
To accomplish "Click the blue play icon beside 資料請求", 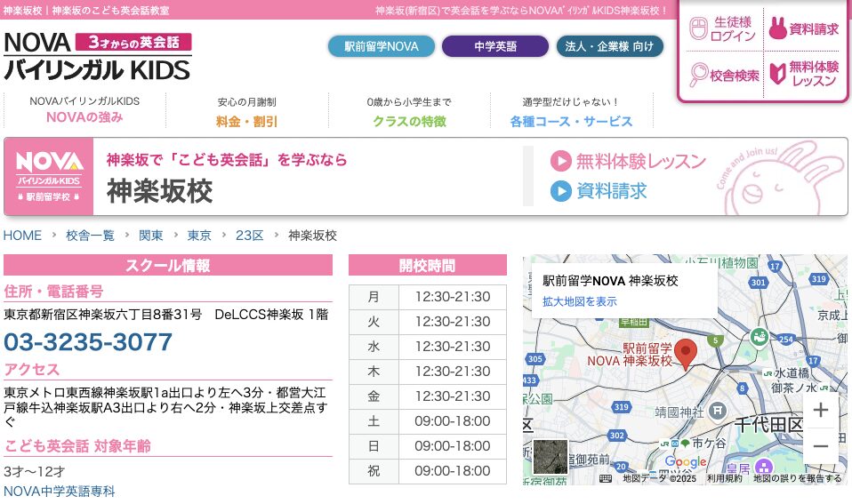I will [x=561, y=191].
